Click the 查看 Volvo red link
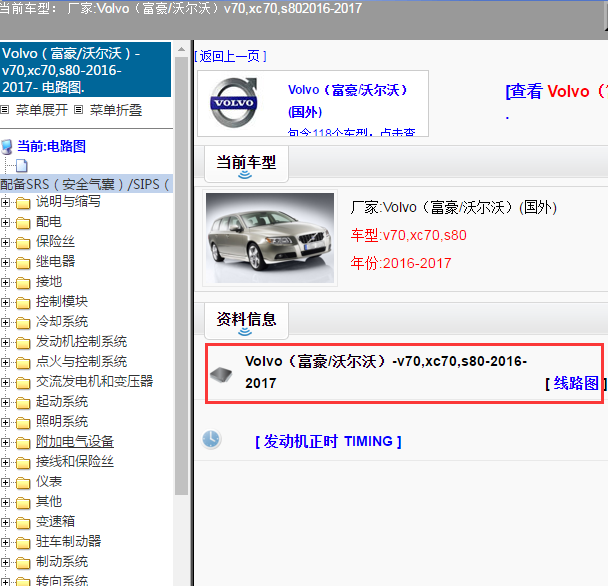This screenshot has height=586, width=608. [x=556, y=92]
